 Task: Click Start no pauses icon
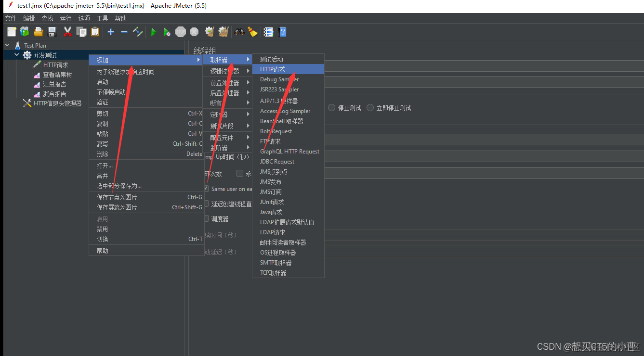pyautogui.click(x=167, y=32)
